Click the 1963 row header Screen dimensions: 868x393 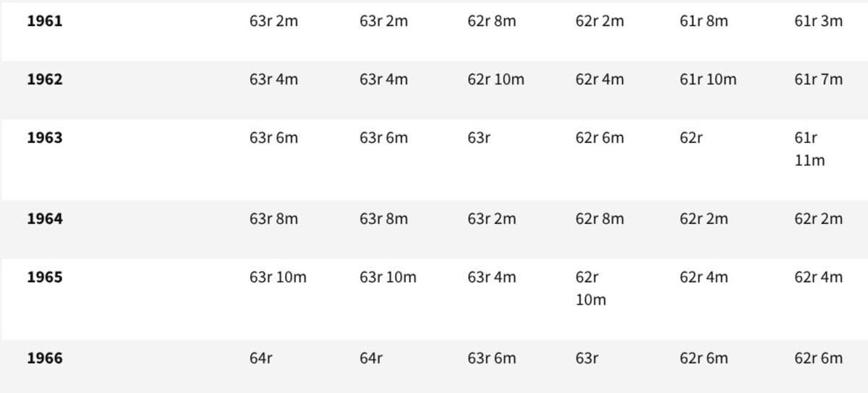[45, 138]
